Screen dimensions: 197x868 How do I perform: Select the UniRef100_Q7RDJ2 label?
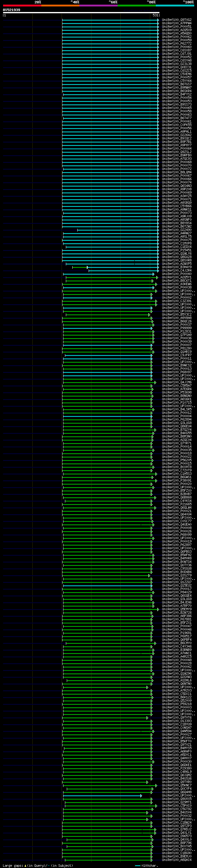click(x=177, y=829)
